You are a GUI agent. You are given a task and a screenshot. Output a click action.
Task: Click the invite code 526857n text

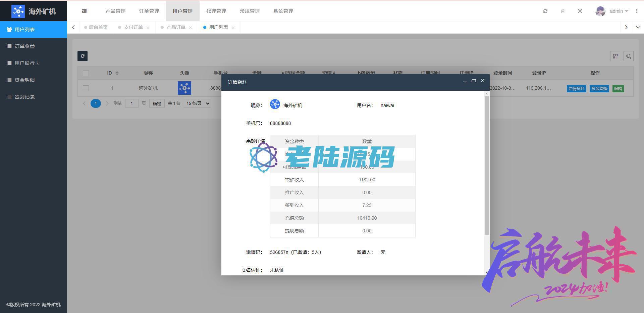(279, 252)
